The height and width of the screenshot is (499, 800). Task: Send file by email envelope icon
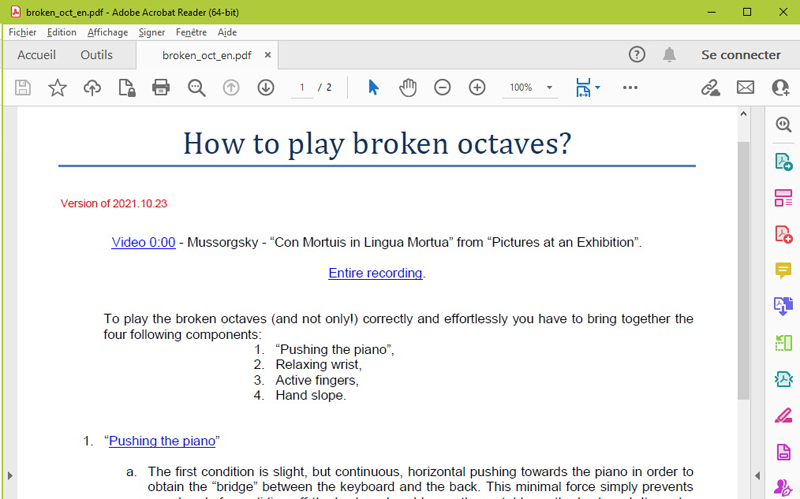[745, 88]
